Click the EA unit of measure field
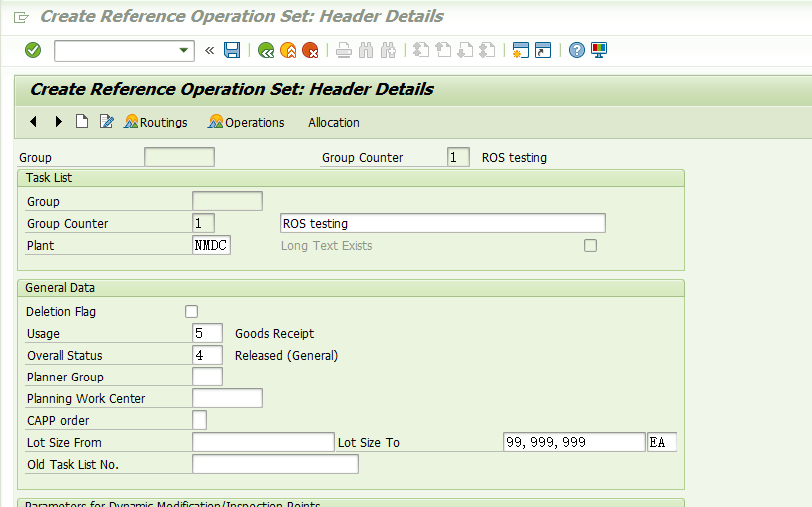The image size is (812, 507). pos(662,442)
